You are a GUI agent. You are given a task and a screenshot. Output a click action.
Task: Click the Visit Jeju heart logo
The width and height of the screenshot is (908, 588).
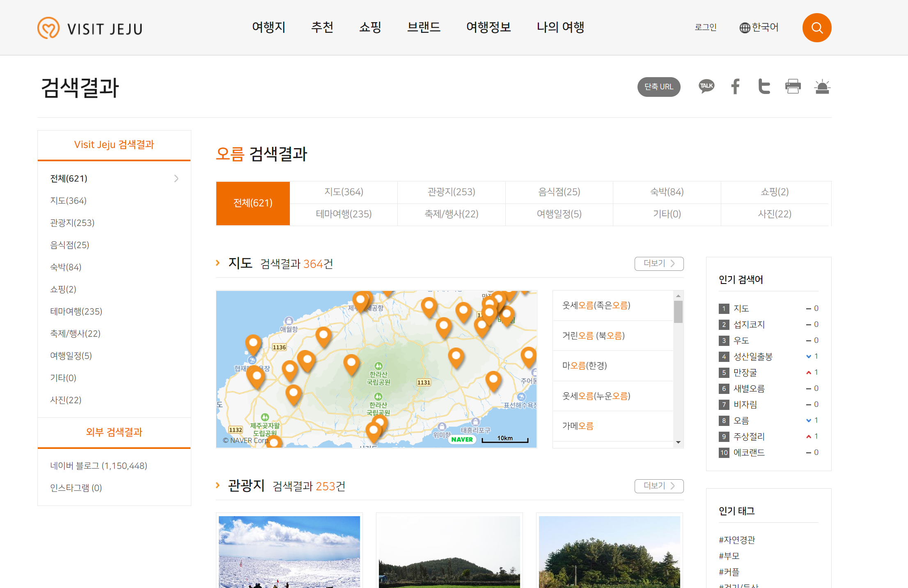48,28
